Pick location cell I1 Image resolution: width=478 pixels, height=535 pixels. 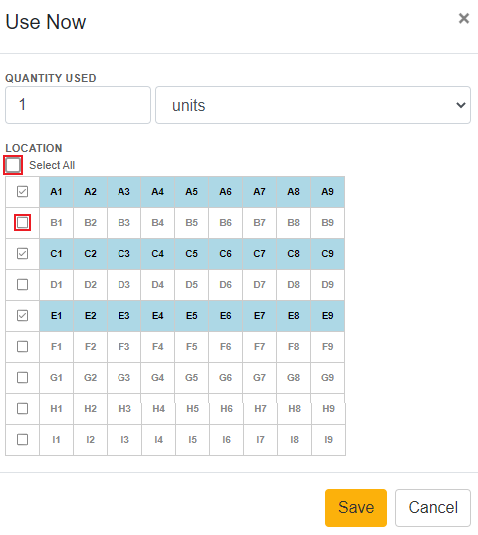pos(56,439)
